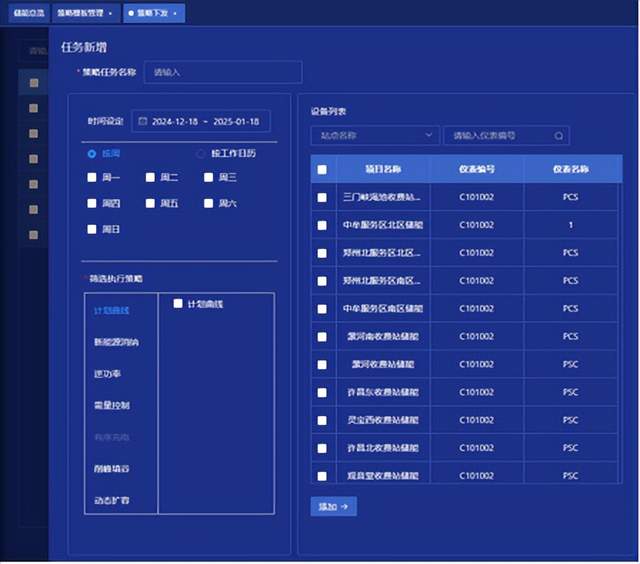Click the 添加 button
Viewport: 640px width, 564px height.
click(333, 506)
